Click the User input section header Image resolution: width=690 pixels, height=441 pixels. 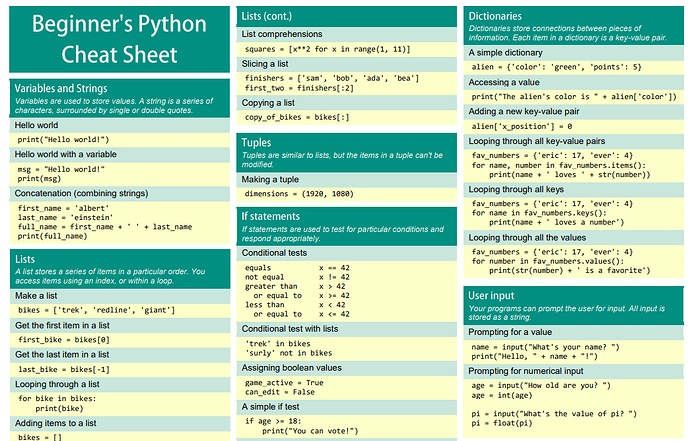point(491,296)
